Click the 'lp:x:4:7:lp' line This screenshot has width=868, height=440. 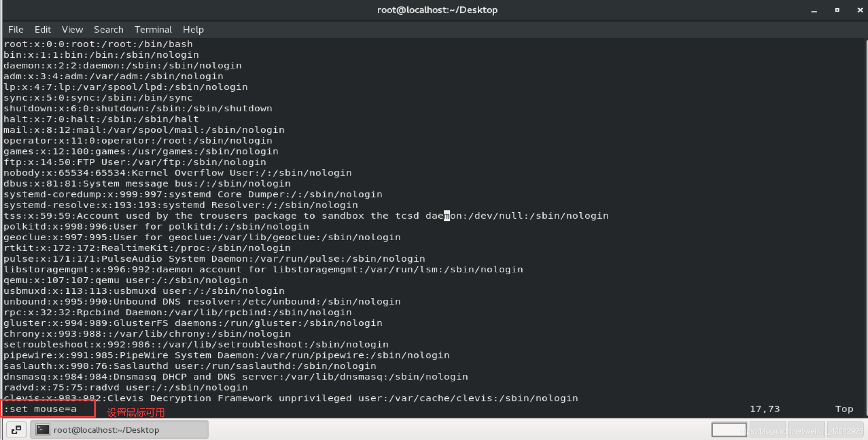coord(126,87)
